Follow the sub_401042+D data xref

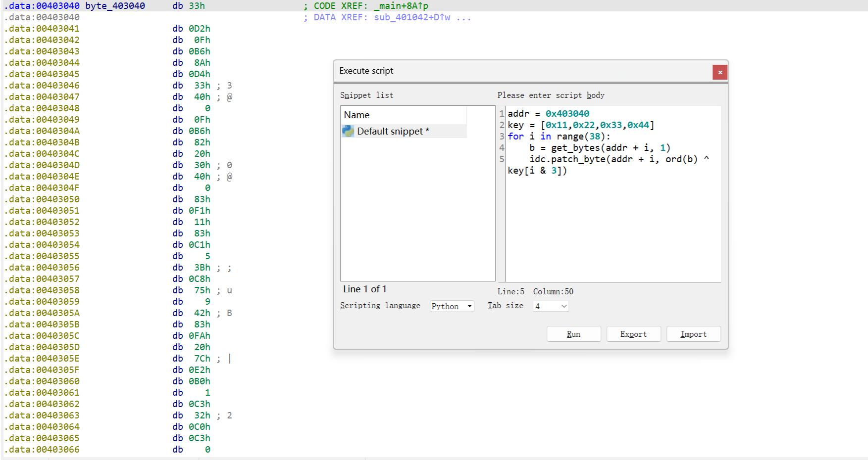[412, 17]
